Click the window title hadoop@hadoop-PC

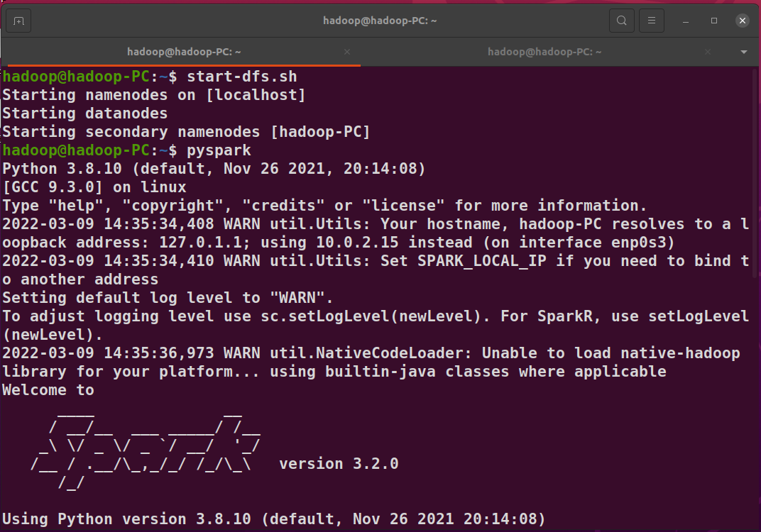pyautogui.click(x=380, y=21)
